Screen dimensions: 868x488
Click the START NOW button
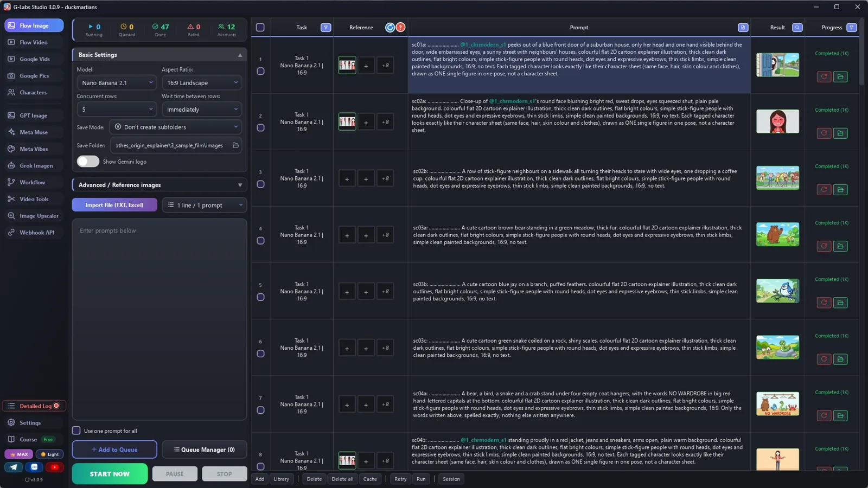click(110, 474)
